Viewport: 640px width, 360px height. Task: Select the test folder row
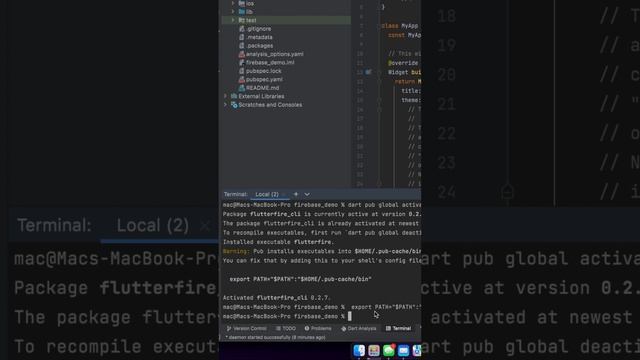[286, 20]
